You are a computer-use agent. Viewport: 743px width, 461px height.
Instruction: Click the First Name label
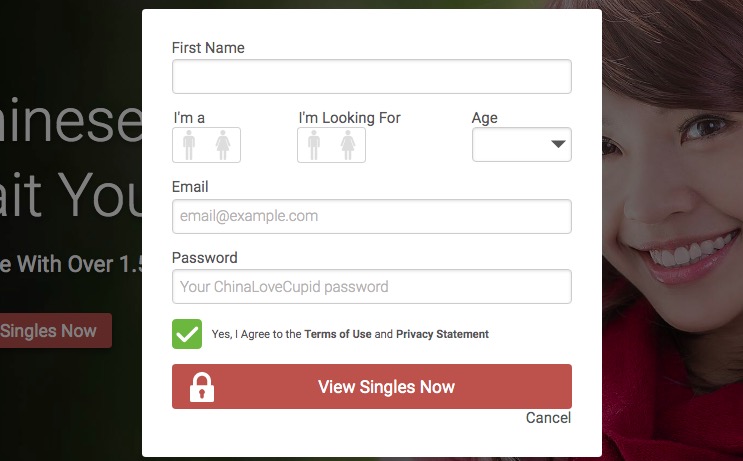click(x=208, y=48)
